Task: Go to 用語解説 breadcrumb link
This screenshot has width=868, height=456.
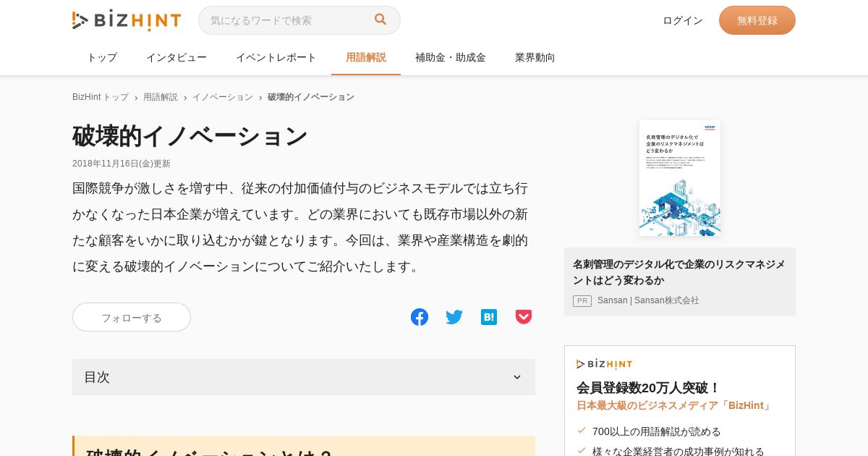Action: [x=161, y=97]
